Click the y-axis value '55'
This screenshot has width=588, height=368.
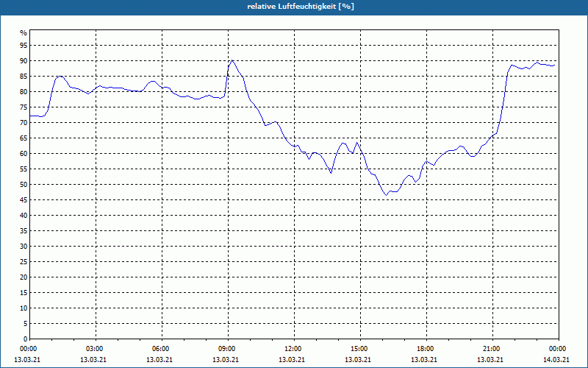coord(24,169)
